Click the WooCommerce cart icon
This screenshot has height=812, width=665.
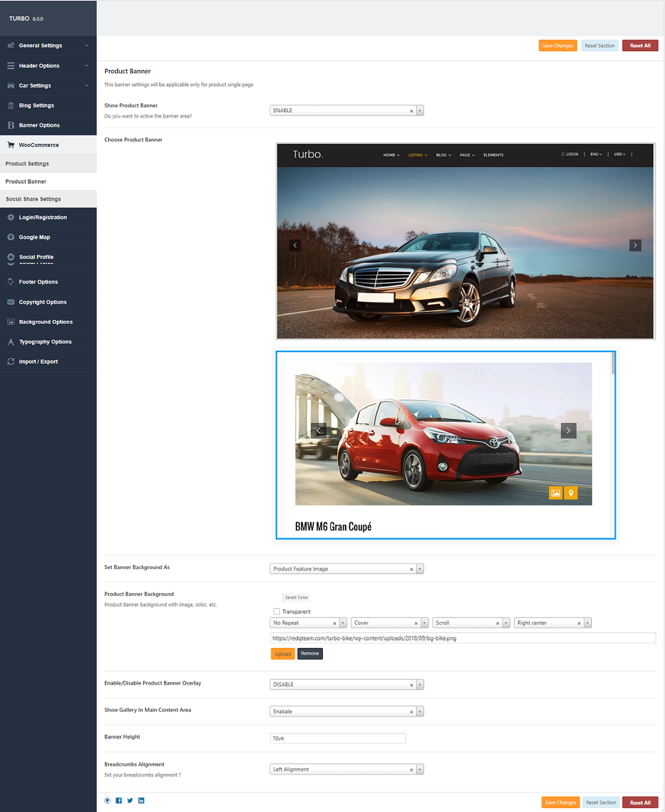click(x=11, y=145)
